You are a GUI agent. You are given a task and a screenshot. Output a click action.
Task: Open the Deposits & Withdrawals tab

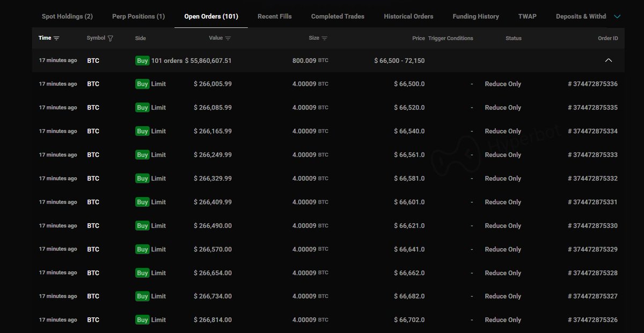click(x=581, y=17)
